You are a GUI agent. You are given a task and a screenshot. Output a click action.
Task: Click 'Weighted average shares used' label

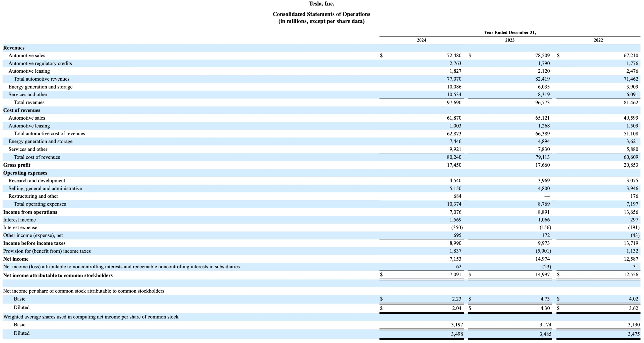point(91,317)
